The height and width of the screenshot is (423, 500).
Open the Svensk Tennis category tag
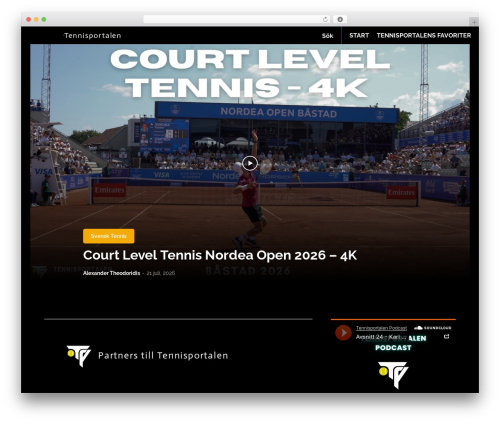coord(109,236)
